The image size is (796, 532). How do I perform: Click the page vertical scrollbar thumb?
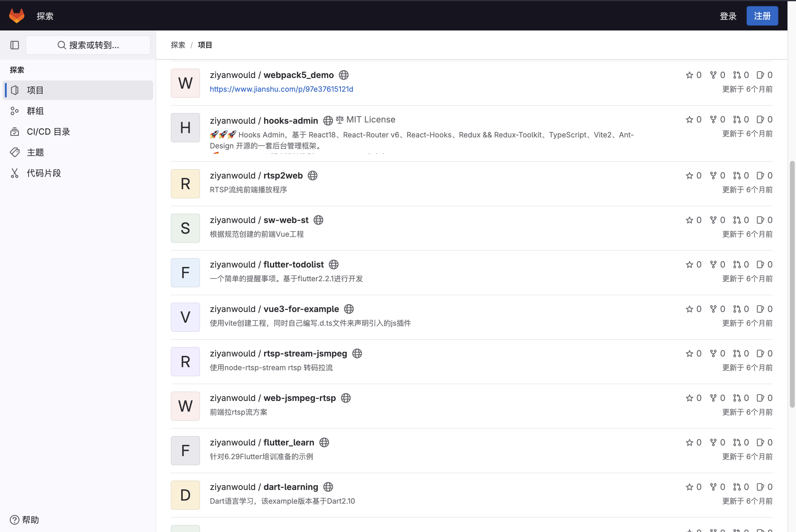pos(792,284)
